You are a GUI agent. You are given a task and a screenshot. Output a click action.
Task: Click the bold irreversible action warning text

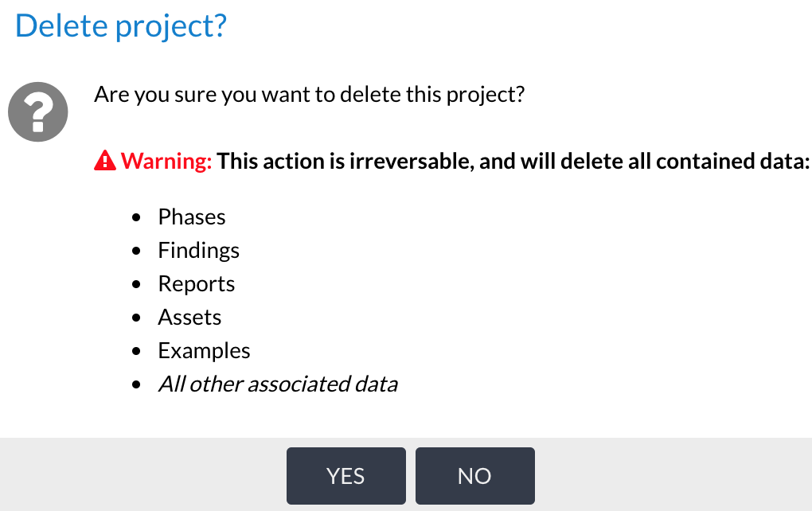point(513,162)
